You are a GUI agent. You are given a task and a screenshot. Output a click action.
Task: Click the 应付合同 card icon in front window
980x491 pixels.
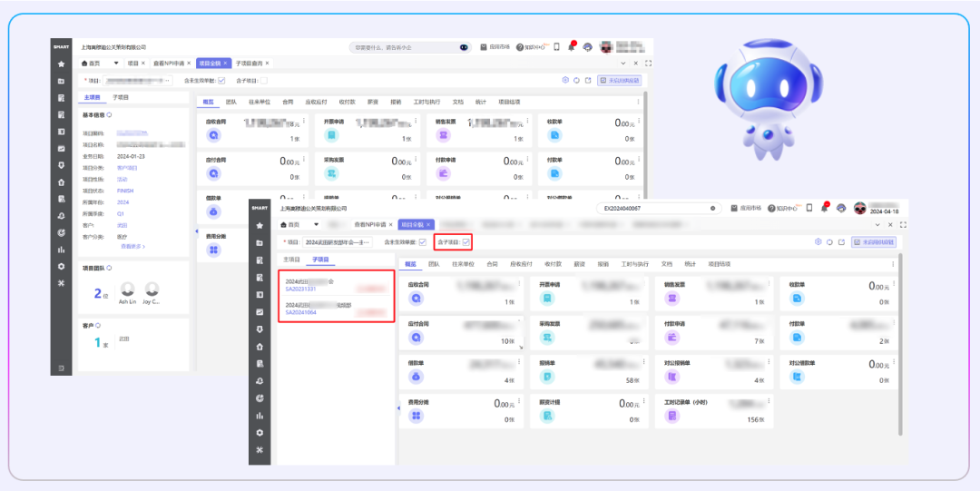417,337
